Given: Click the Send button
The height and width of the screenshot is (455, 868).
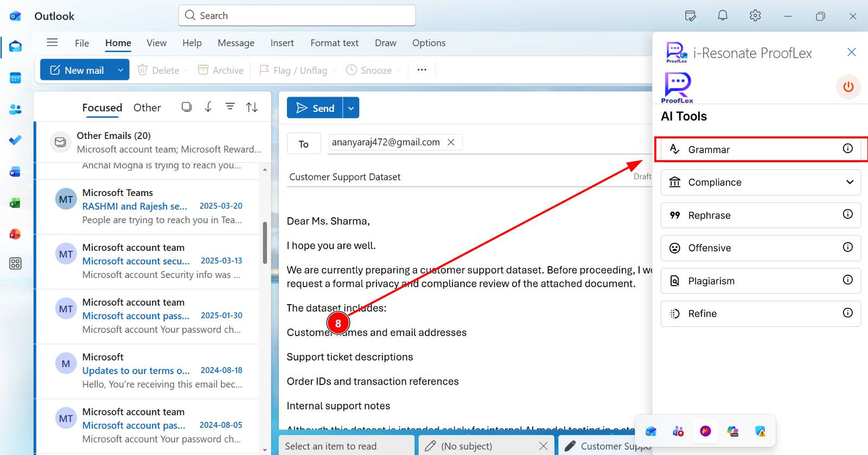Looking at the screenshot, I should click(315, 108).
